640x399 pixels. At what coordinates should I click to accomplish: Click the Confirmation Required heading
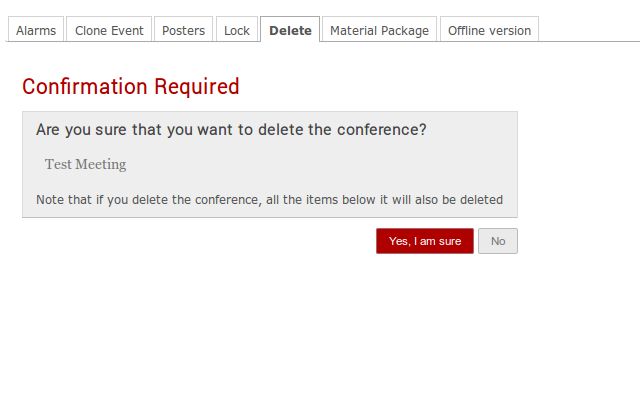point(131,86)
